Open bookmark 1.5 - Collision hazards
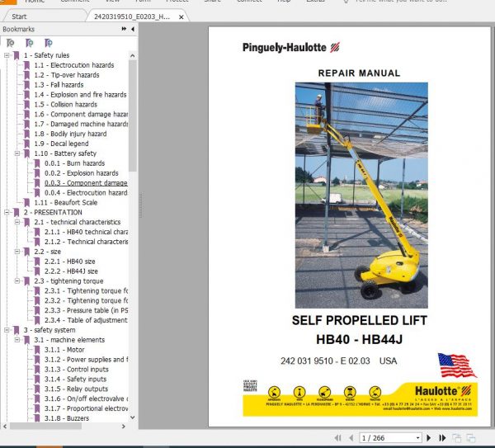Image resolution: width=495 pixels, height=448 pixels. [x=66, y=104]
